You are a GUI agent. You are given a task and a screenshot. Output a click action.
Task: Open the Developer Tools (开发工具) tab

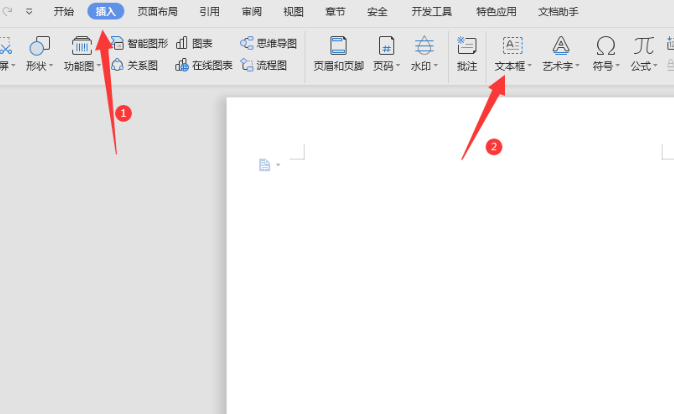pyautogui.click(x=432, y=12)
